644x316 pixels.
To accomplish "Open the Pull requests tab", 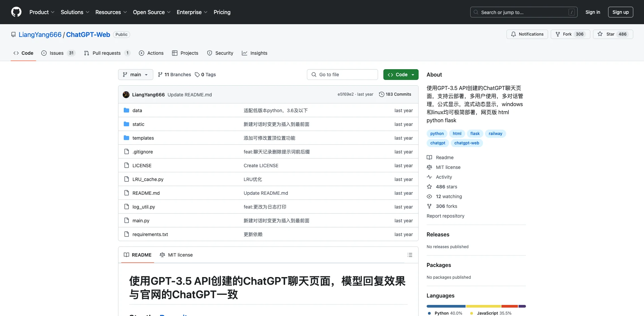I will pos(107,53).
